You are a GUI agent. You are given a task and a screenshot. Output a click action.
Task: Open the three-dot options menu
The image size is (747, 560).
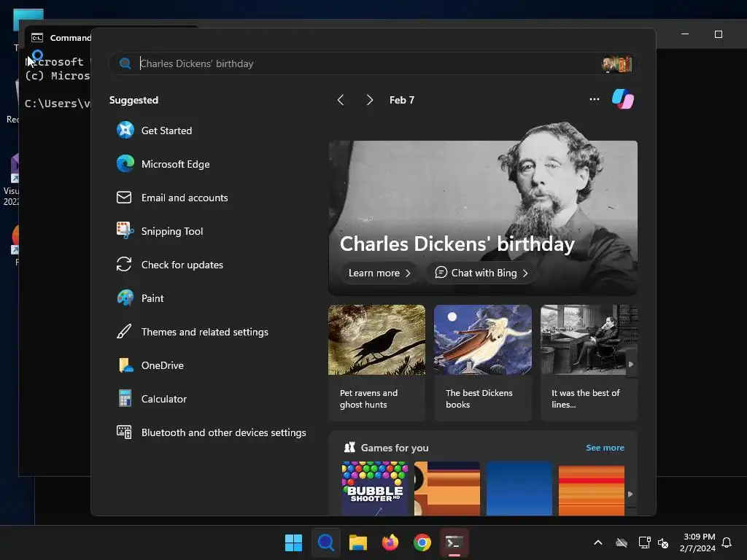(x=594, y=99)
